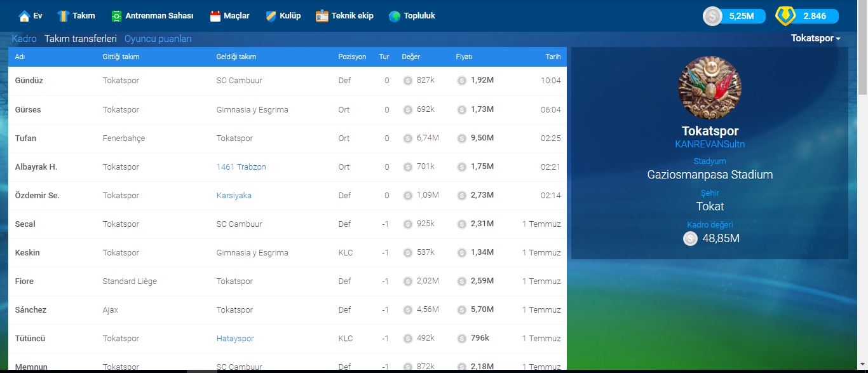Switch to the Oyuncu puanları tab
868x373 pixels.
pyautogui.click(x=158, y=39)
